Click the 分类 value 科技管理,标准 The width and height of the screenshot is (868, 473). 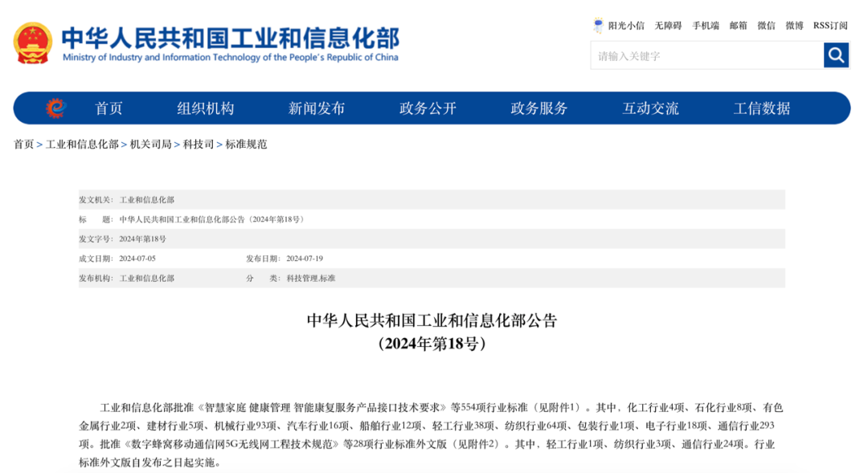[310, 279]
